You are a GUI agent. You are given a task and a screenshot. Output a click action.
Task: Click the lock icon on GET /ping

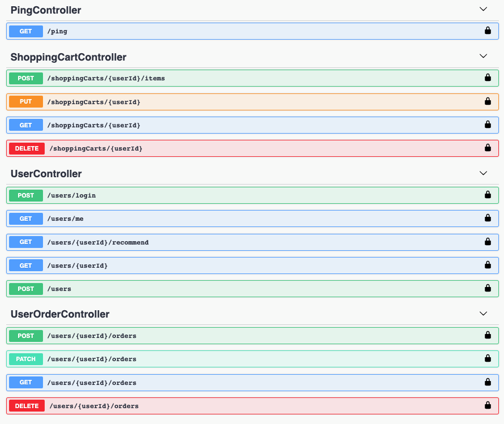487,31
